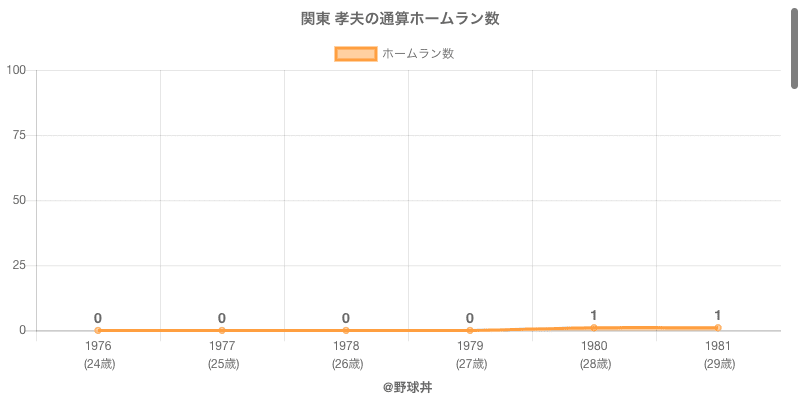Click the vertical scrollbar thumb
The image size is (800, 400).
795,45
